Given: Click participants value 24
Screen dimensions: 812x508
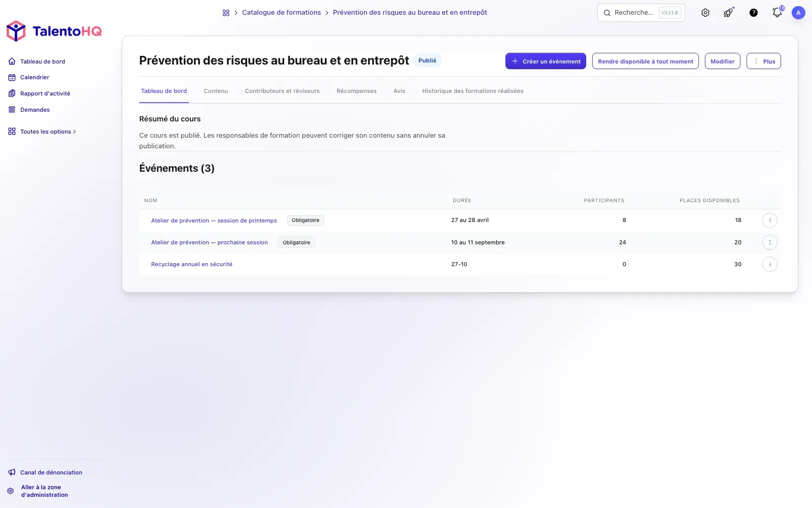Looking at the screenshot, I should [x=622, y=242].
